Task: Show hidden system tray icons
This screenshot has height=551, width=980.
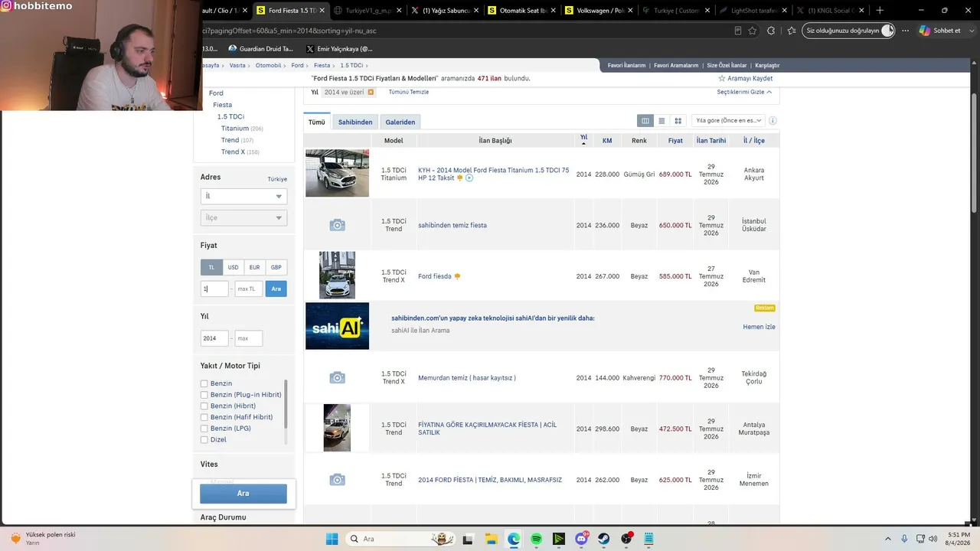Action: pos(888,539)
